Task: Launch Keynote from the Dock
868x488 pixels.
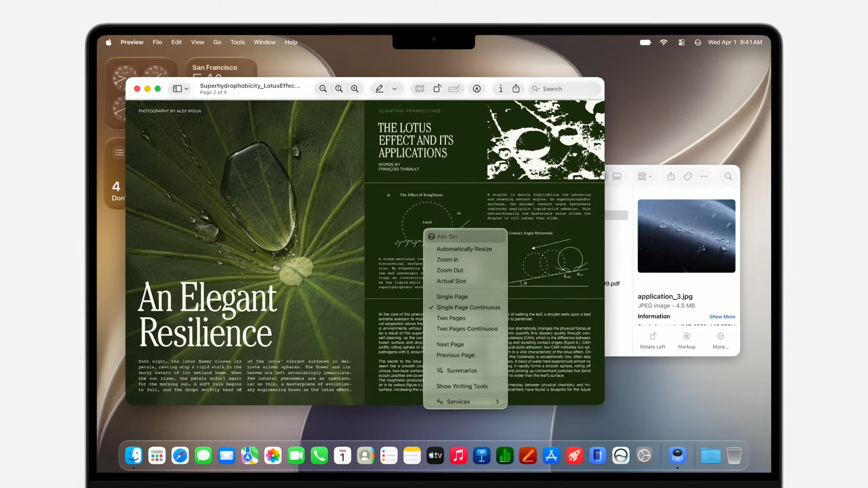Action: (482, 455)
